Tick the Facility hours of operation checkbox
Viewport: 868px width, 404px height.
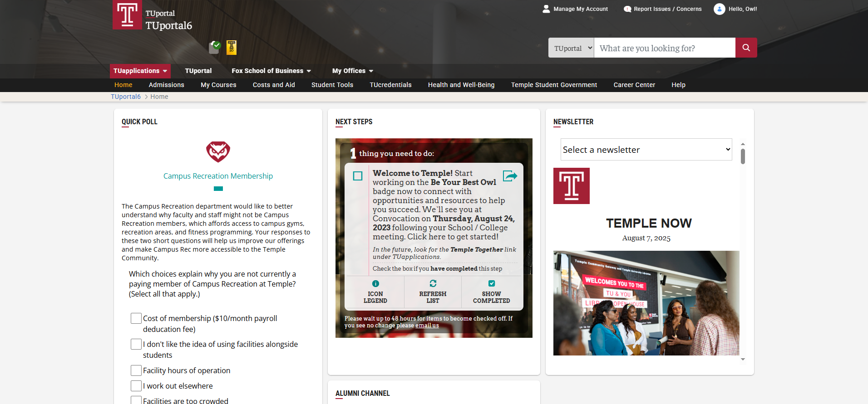coord(136,370)
